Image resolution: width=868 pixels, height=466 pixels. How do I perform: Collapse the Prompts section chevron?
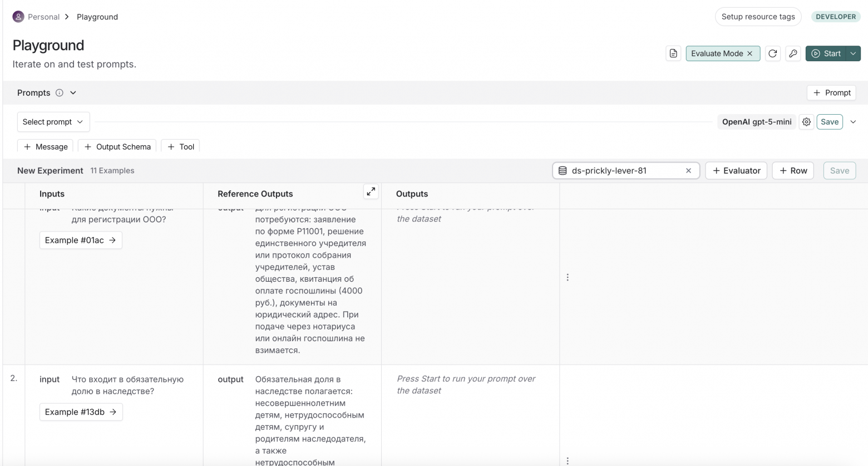pos(73,93)
